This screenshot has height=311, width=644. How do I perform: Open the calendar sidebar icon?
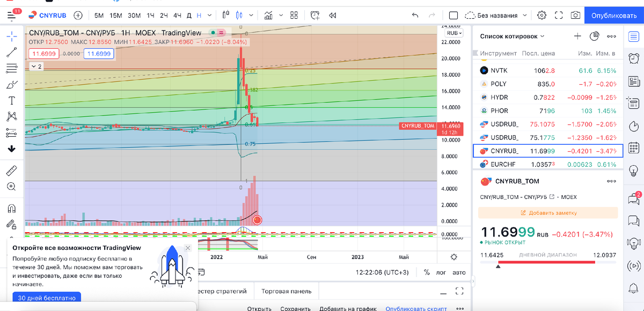634,148
